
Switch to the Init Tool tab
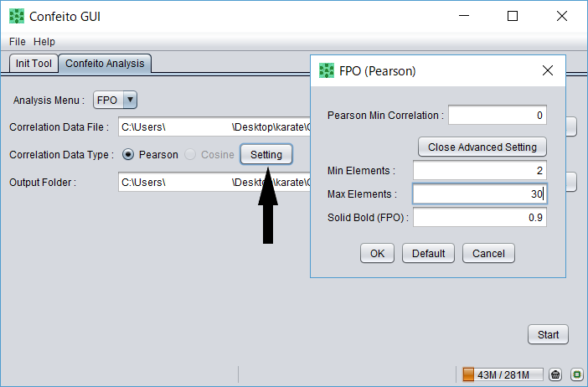(34, 64)
